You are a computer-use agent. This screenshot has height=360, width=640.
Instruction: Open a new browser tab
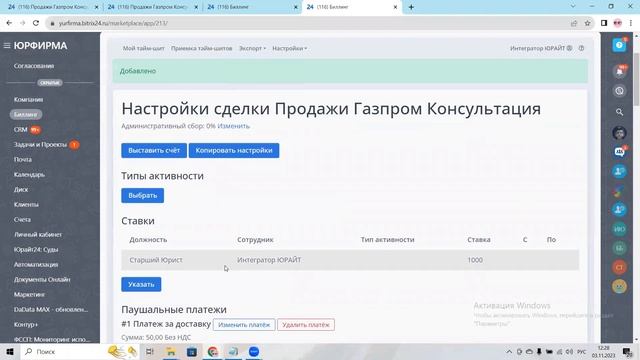click(x=411, y=7)
